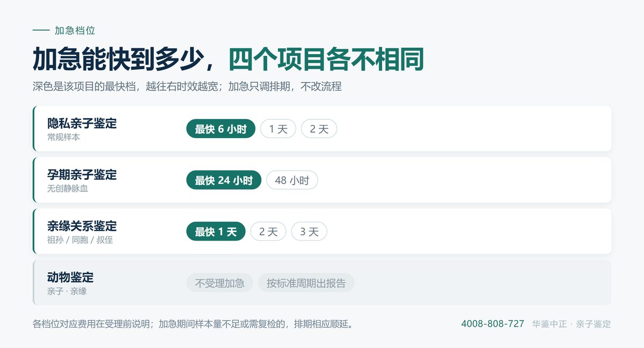Click the 孕期亲子鉴定 title
Viewport: 644px width, 348px height.
82,175
